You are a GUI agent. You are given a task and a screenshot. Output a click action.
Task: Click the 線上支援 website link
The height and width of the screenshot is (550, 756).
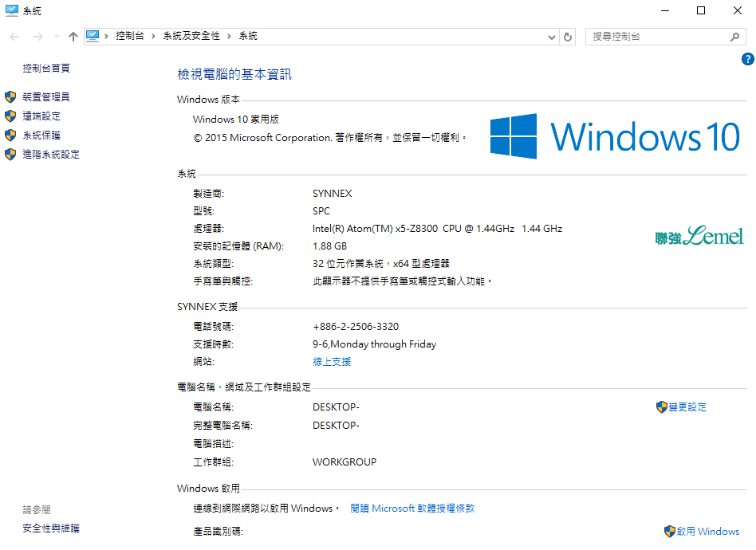point(332,362)
